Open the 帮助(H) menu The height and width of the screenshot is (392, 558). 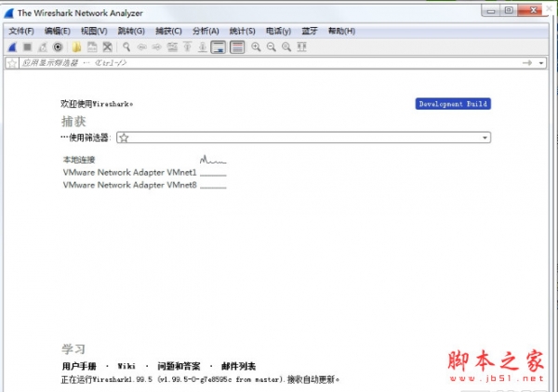tap(341, 32)
